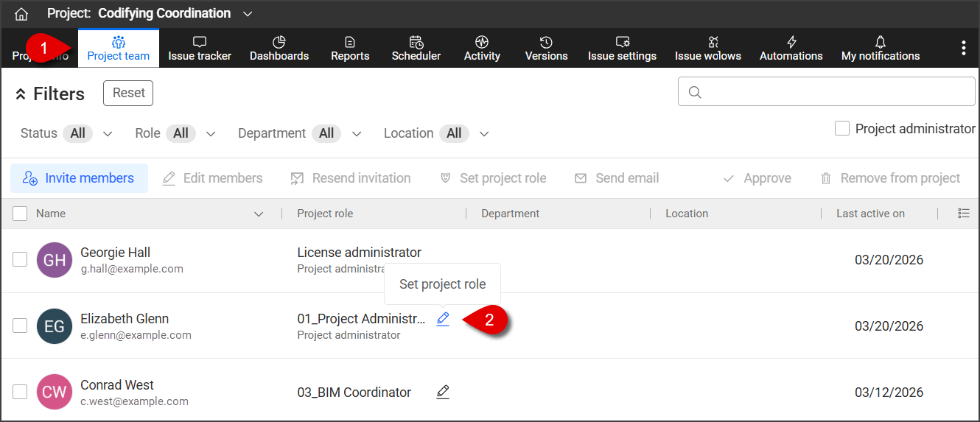Click the home icon in top bar
Image resolution: width=980 pixels, height=422 pixels.
21,14
